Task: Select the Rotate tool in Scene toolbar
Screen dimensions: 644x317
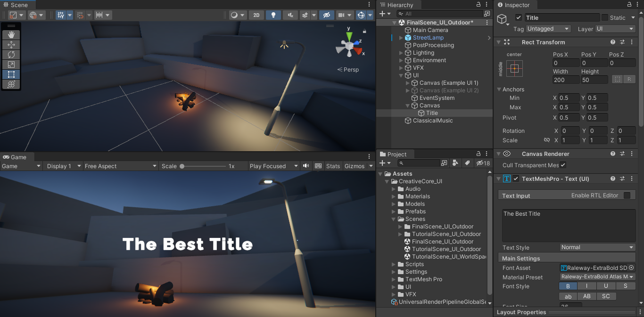Action: (11, 55)
